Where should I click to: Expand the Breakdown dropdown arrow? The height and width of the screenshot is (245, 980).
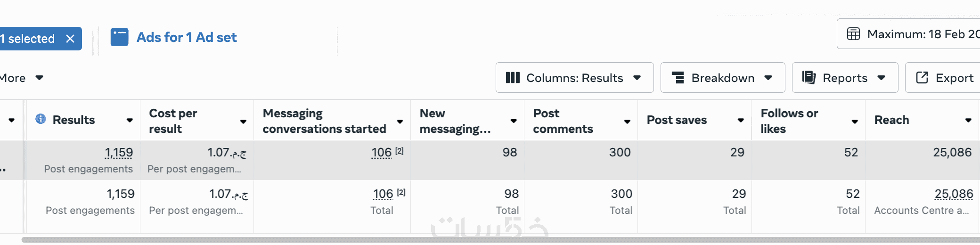pyautogui.click(x=768, y=78)
